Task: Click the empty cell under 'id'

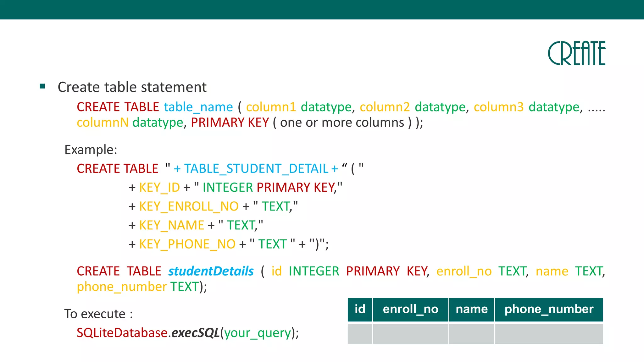Action: (x=360, y=334)
